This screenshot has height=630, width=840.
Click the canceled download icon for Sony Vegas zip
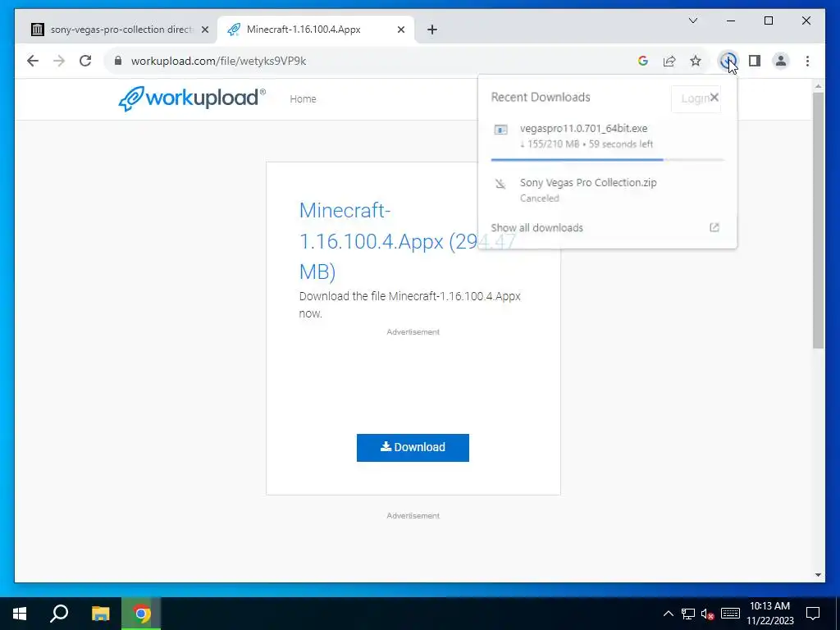point(500,184)
